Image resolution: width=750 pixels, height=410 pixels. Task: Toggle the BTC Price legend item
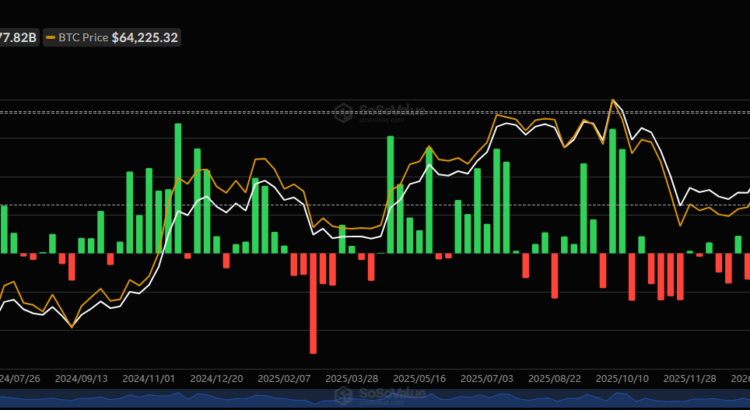pos(112,38)
